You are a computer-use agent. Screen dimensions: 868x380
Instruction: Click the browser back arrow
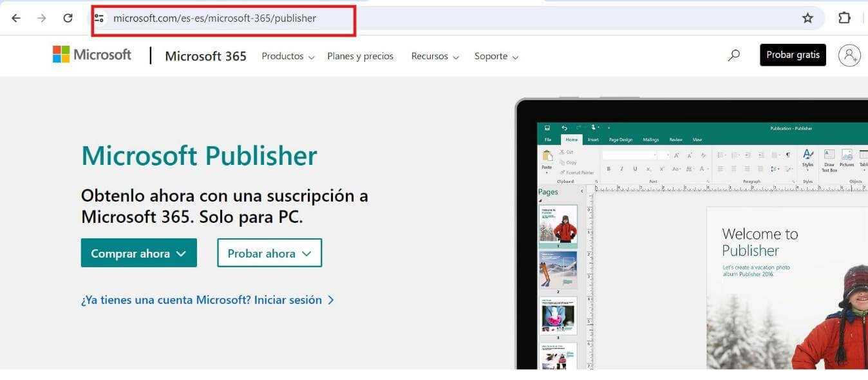(x=16, y=18)
